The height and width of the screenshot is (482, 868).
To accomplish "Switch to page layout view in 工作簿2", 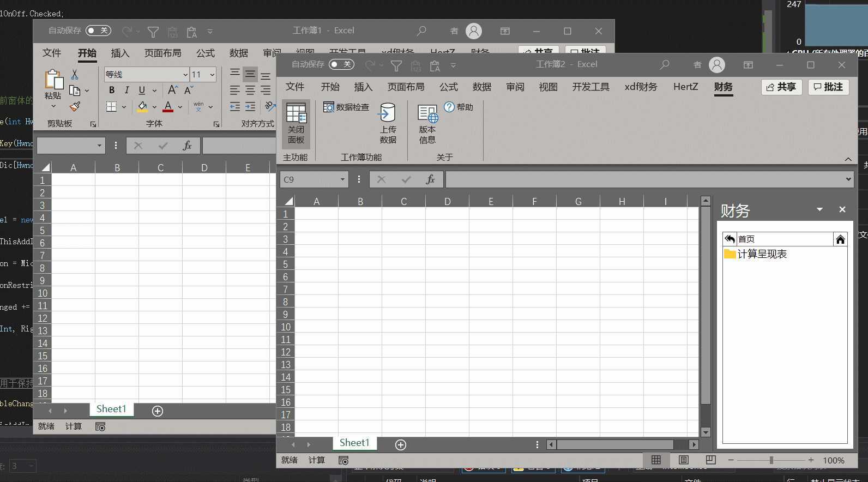I will tap(683, 460).
